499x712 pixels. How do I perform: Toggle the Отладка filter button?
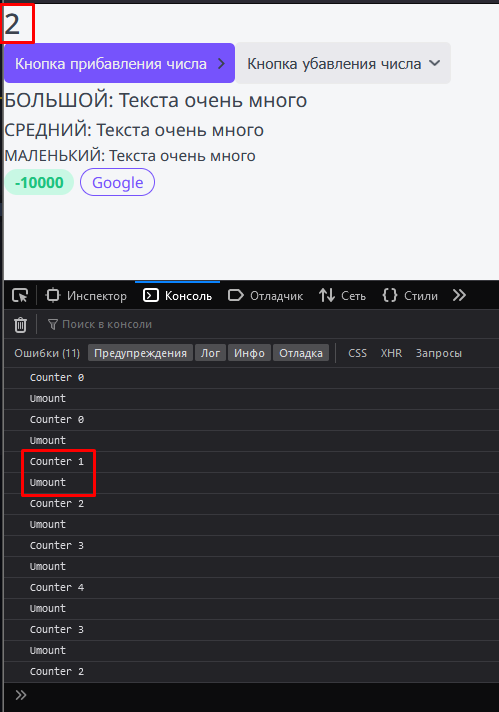(301, 353)
